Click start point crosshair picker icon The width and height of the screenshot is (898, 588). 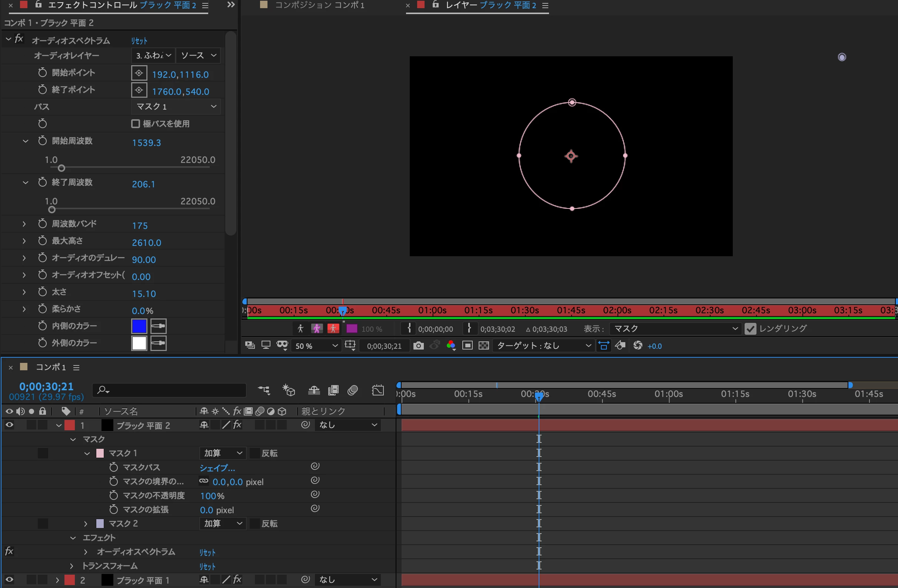[139, 73]
